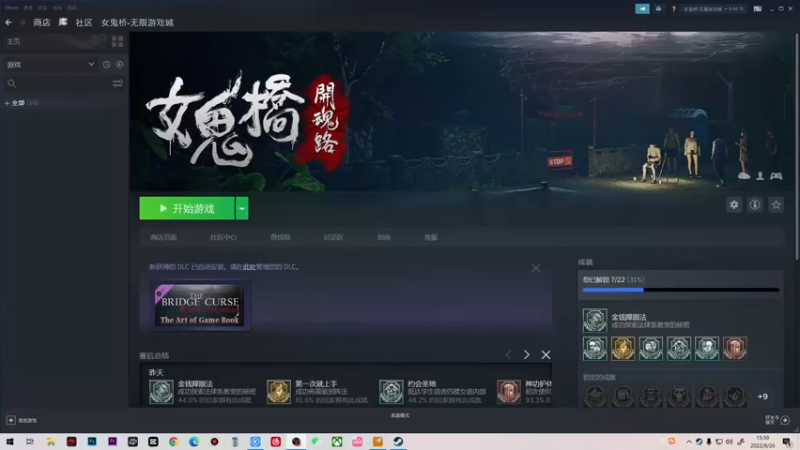
Task: Close the 赛后总结 summary panel
Action: (546, 355)
